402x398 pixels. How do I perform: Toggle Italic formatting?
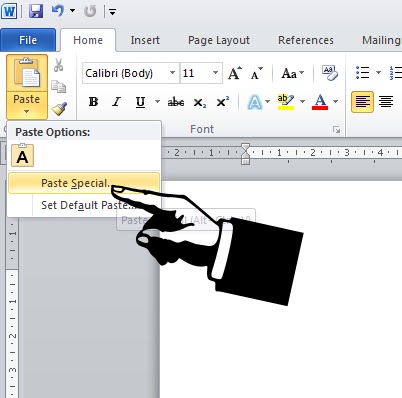(x=116, y=102)
